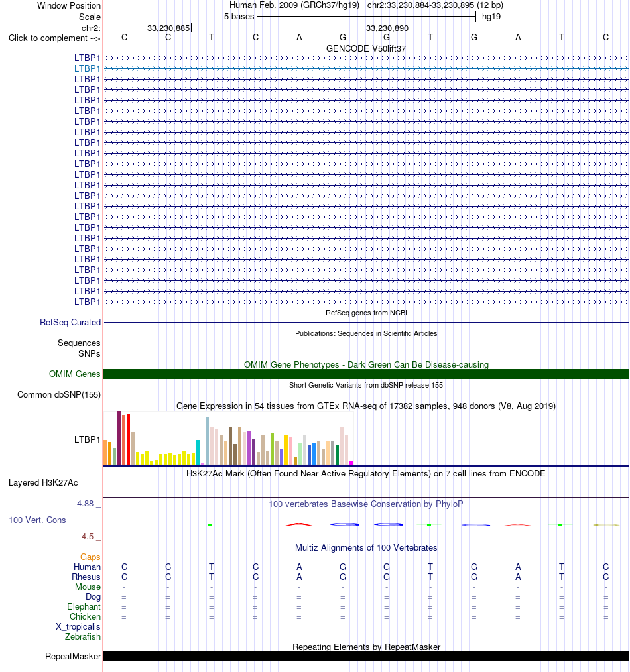Screen dimensions: 630x672
Task: Click the OMIM Genes track label
Action: point(75,374)
